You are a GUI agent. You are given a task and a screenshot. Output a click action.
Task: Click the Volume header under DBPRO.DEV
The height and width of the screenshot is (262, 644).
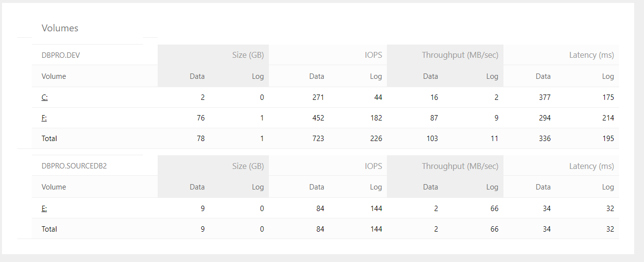(x=54, y=76)
